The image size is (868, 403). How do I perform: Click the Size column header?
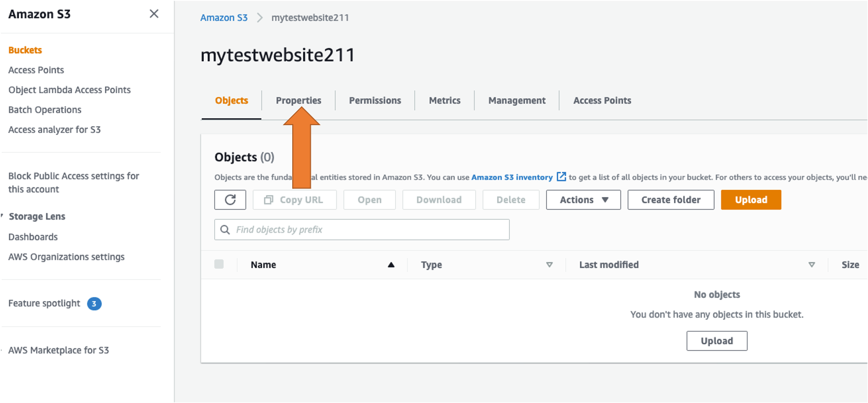pyautogui.click(x=851, y=265)
